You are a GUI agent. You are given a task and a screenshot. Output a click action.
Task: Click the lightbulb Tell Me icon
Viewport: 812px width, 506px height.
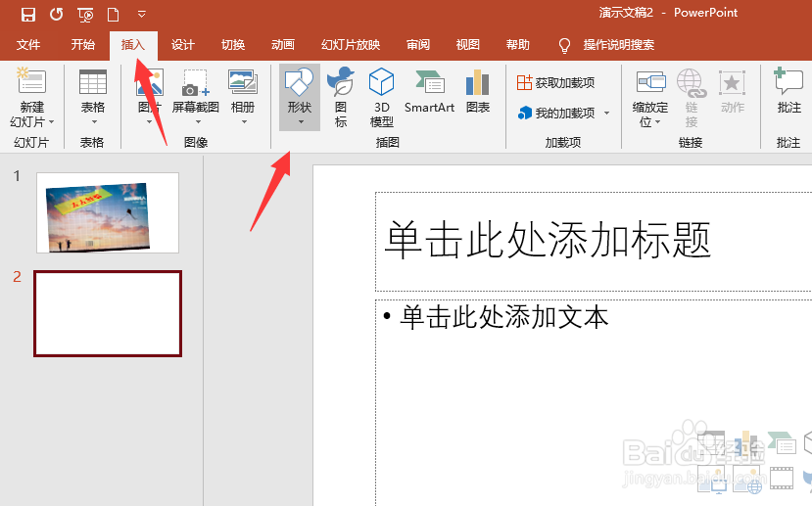(x=564, y=46)
